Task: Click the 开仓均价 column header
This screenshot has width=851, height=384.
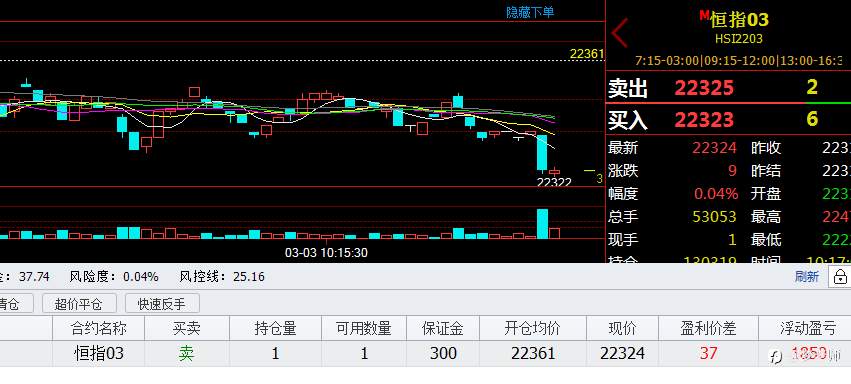Action: (x=532, y=328)
